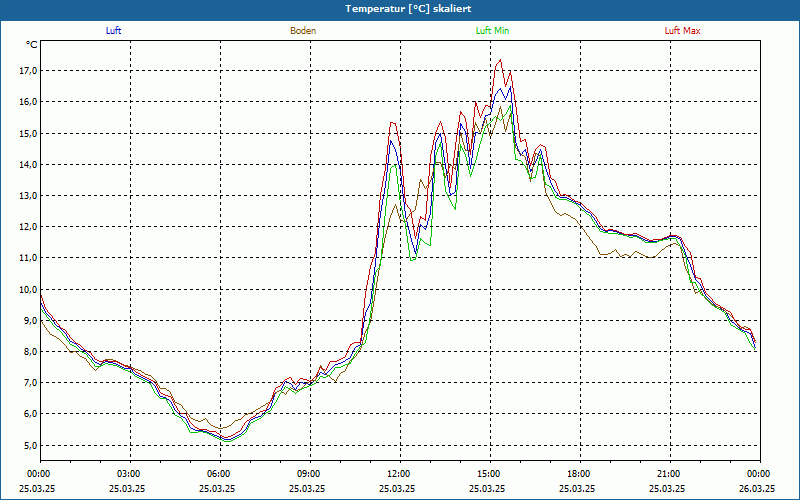Click the chart title Temperatur [°C] skaliert

point(408,9)
